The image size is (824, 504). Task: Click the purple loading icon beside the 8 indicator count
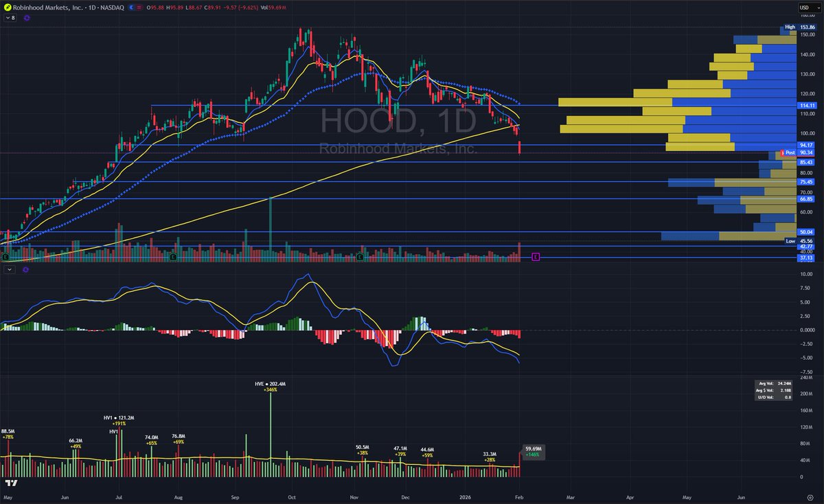[27, 18]
